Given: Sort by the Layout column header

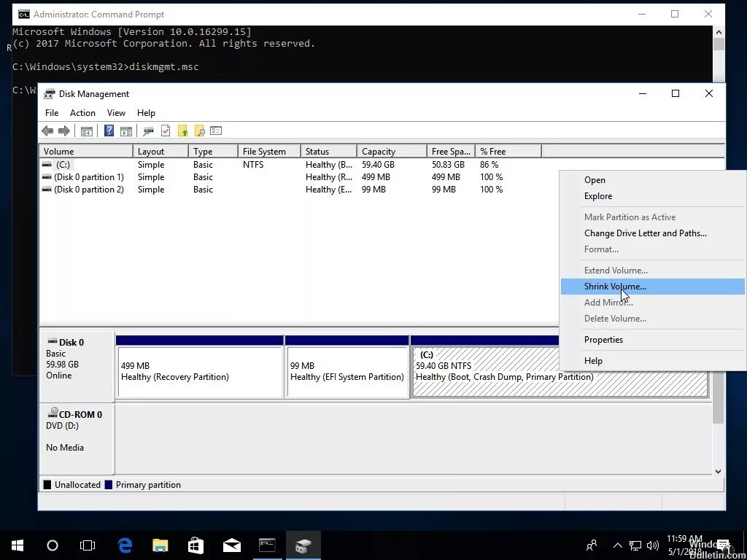Looking at the screenshot, I should pos(160,152).
